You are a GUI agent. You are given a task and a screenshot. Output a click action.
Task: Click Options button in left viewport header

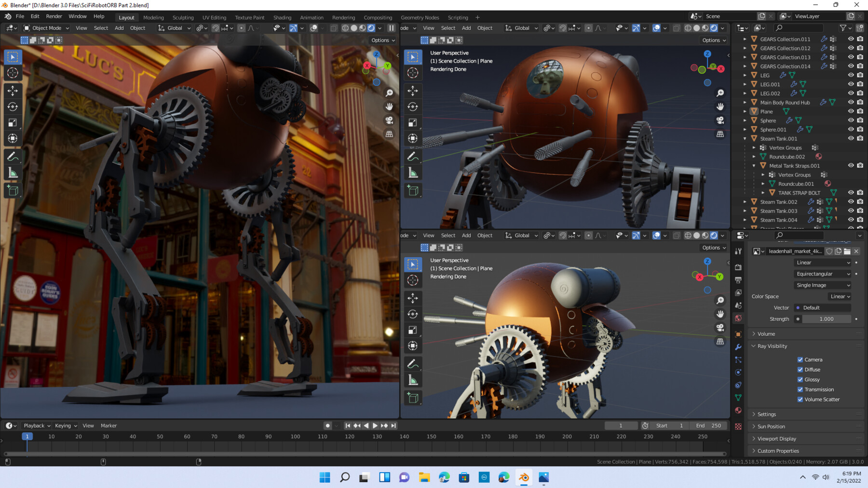(383, 40)
